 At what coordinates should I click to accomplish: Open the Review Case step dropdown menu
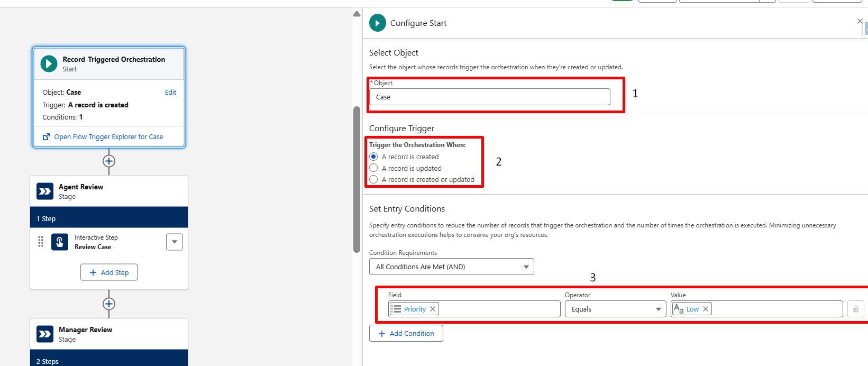(175, 242)
